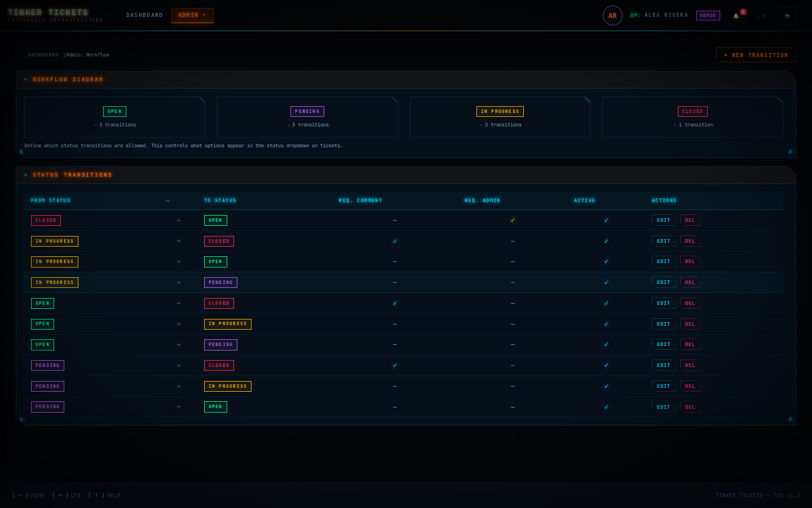Select the In Progress card in workflow diagram
Viewport: 812px width, 508px height.
point(500,117)
